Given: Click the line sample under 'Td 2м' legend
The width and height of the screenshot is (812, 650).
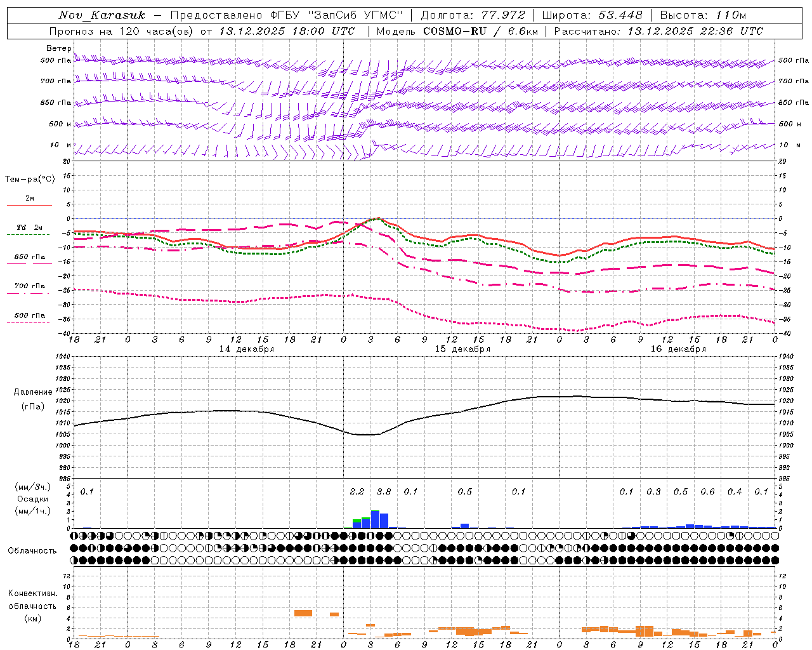Looking at the screenshot, I should pos(29,235).
